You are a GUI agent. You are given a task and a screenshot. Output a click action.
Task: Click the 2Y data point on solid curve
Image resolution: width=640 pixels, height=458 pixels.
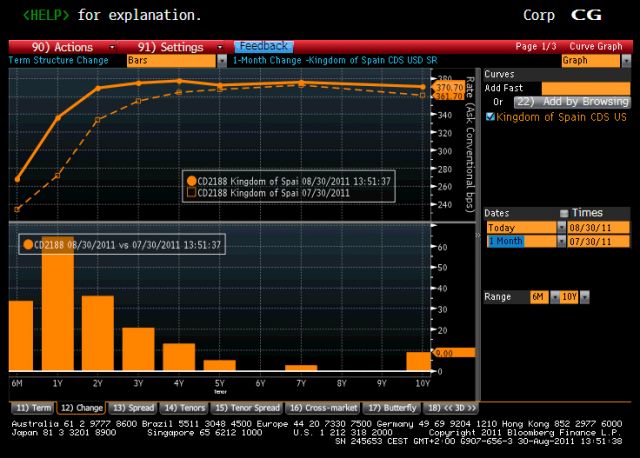[98, 88]
